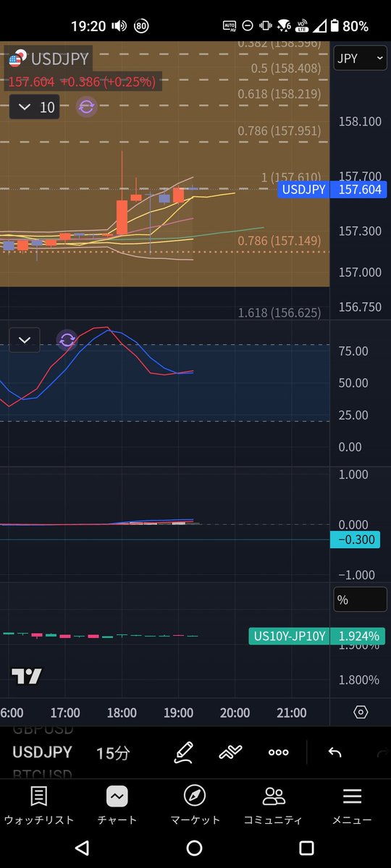Tap the volume speaker status icon
Image resolution: width=391 pixels, height=868 pixels.
pyautogui.click(x=119, y=26)
